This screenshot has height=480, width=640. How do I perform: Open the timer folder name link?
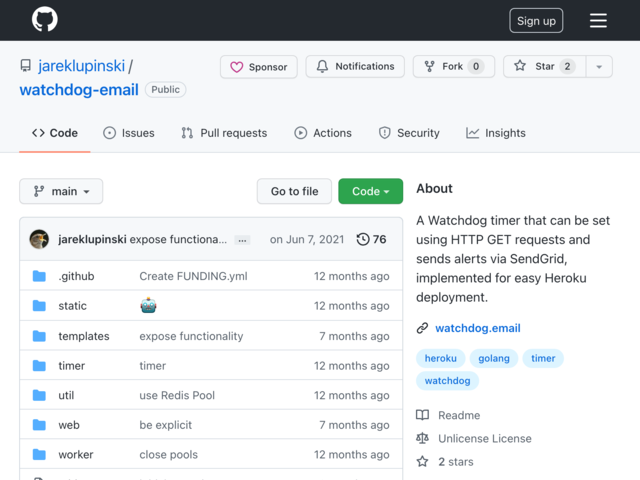coord(71,366)
